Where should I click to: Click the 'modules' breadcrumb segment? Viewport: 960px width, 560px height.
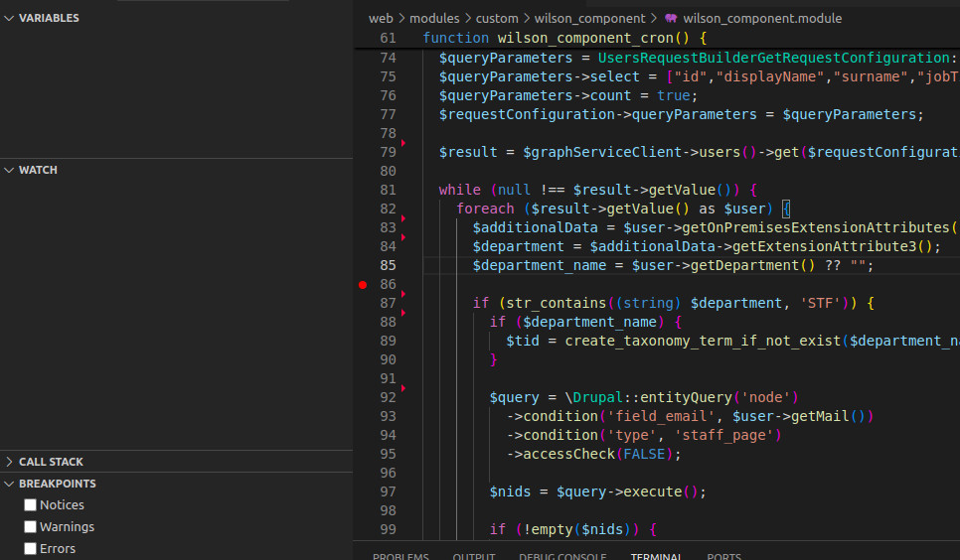[x=434, y=18]
